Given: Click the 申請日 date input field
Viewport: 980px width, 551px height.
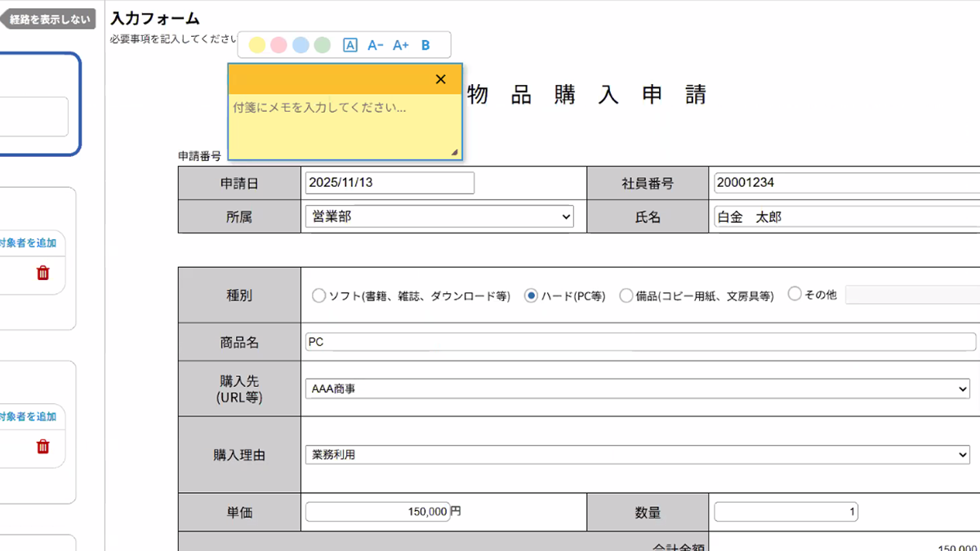Looking at the screenshot, I should point(390,183).
